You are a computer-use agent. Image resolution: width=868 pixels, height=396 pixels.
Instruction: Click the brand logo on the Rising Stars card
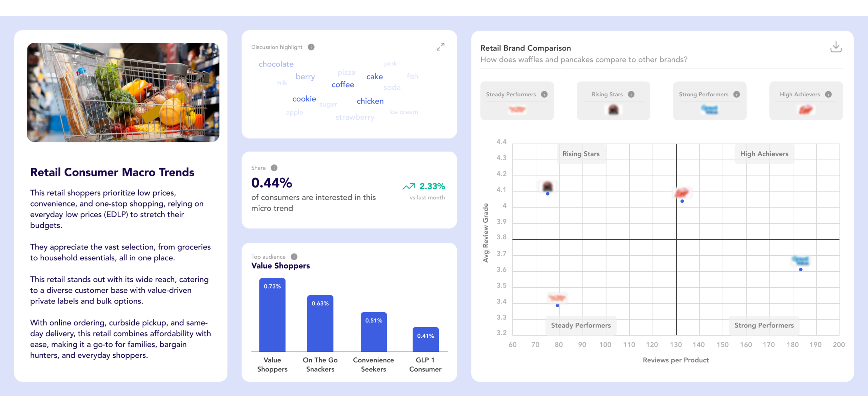point(613,110)
